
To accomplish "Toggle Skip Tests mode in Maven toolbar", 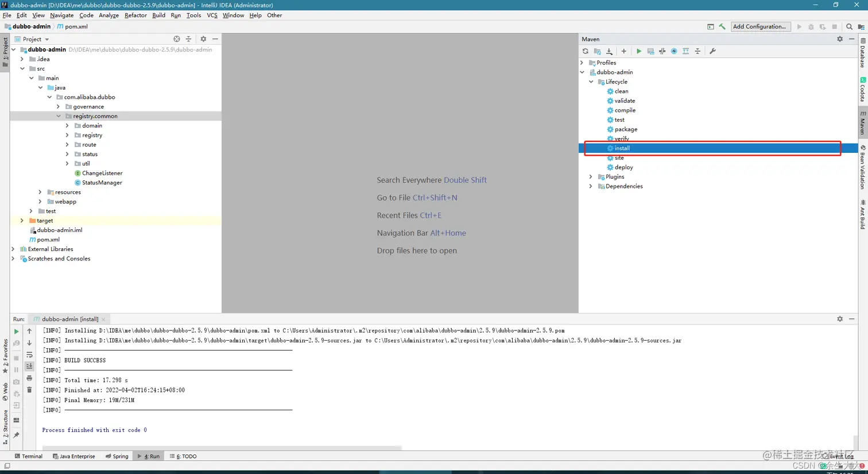I will (674, 51).
